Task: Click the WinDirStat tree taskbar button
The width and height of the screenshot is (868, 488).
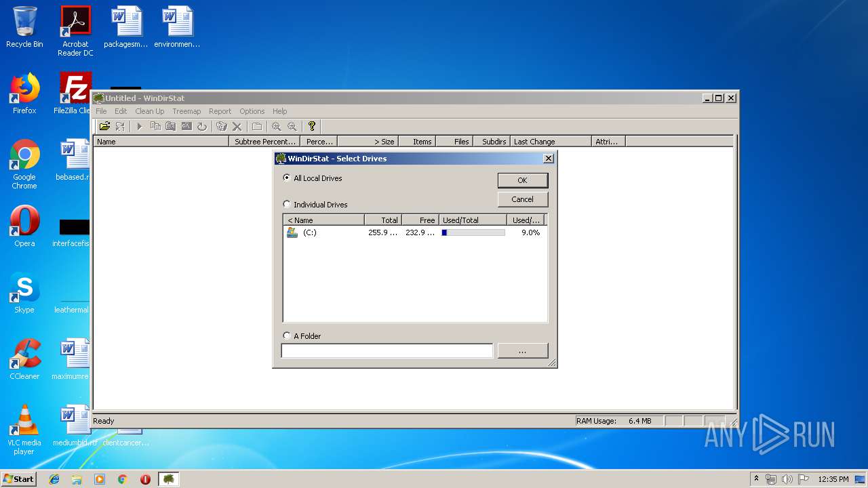Action: (168, 479)
